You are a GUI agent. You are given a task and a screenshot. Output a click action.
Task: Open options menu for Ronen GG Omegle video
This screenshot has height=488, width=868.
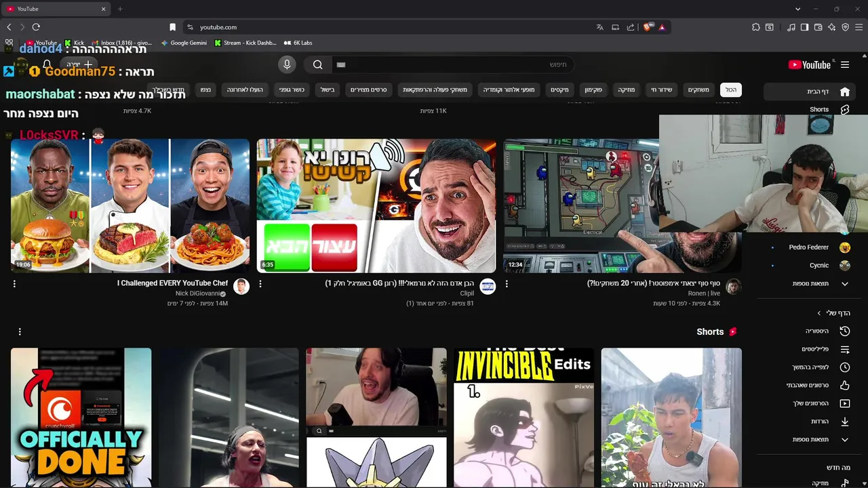point(260,284)
